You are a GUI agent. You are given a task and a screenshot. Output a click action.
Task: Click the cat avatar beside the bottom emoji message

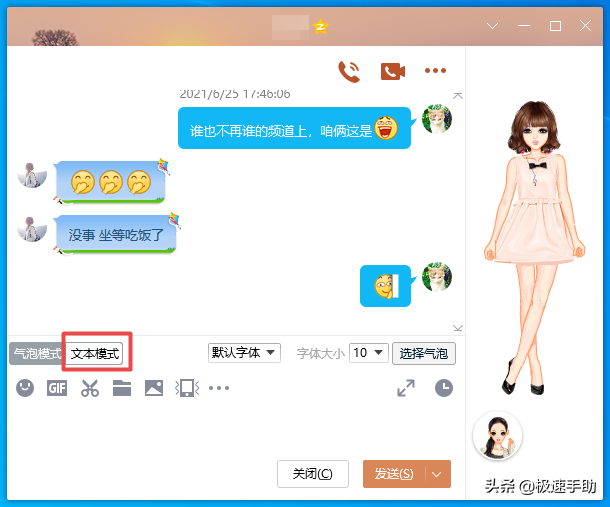pos(437,277)
